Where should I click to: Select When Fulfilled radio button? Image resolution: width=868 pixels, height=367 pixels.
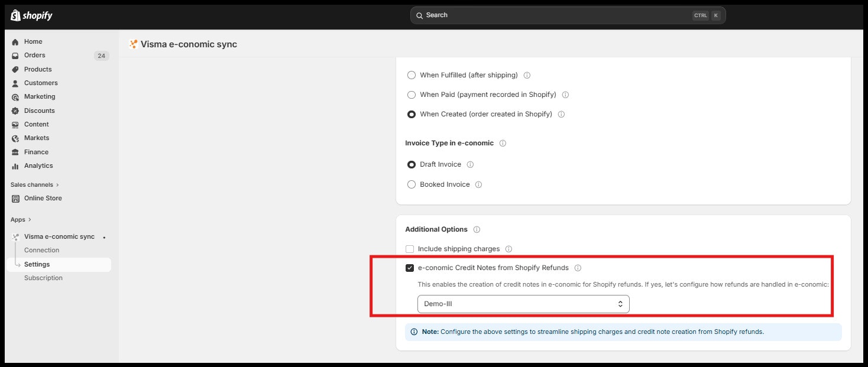[x=412, y=76]
